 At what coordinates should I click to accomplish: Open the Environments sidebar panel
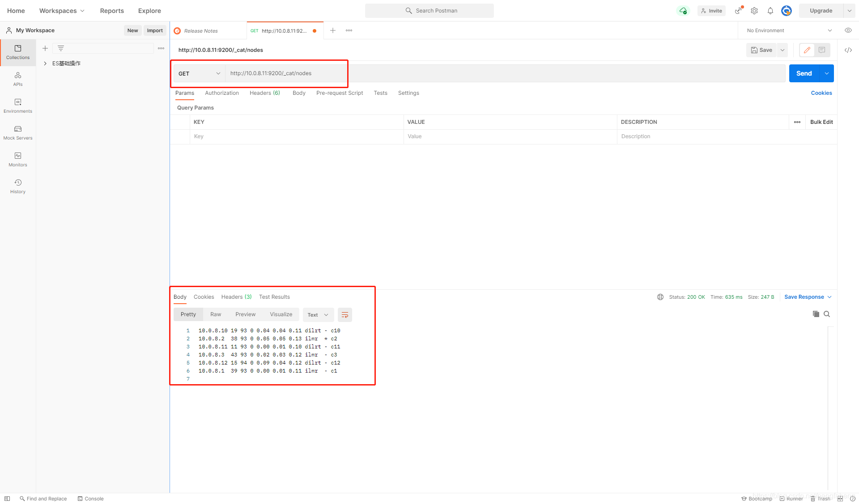pos(18,106)
